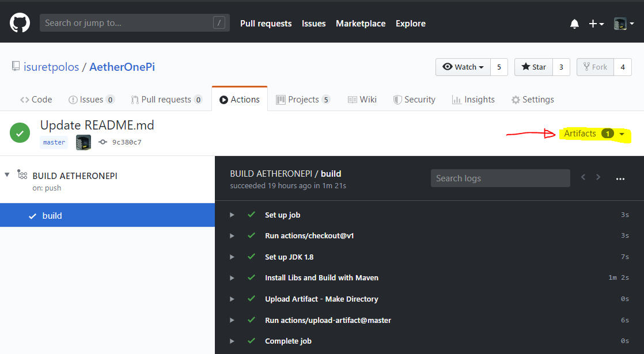The height and width of the screenshot is (354, 644).
Task: Open the Watch dropdown button
Action: [x=463, y=67]
